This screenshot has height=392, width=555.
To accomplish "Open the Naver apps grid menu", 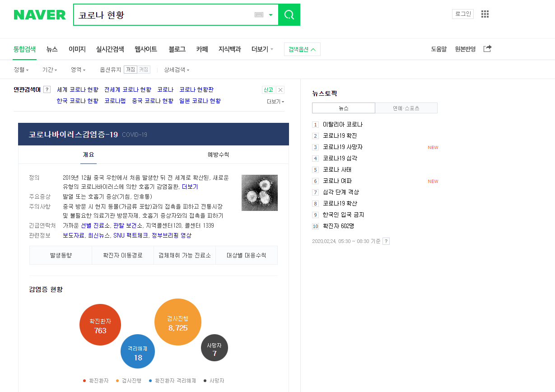I will click(485, 14).
